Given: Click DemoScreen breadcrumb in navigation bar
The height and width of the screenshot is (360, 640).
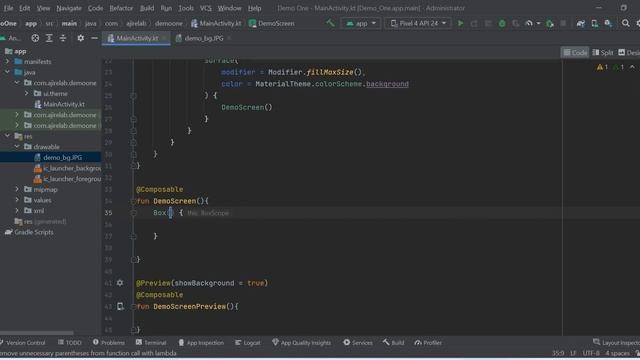Looking at the screenshot, I should coord(271,23).
